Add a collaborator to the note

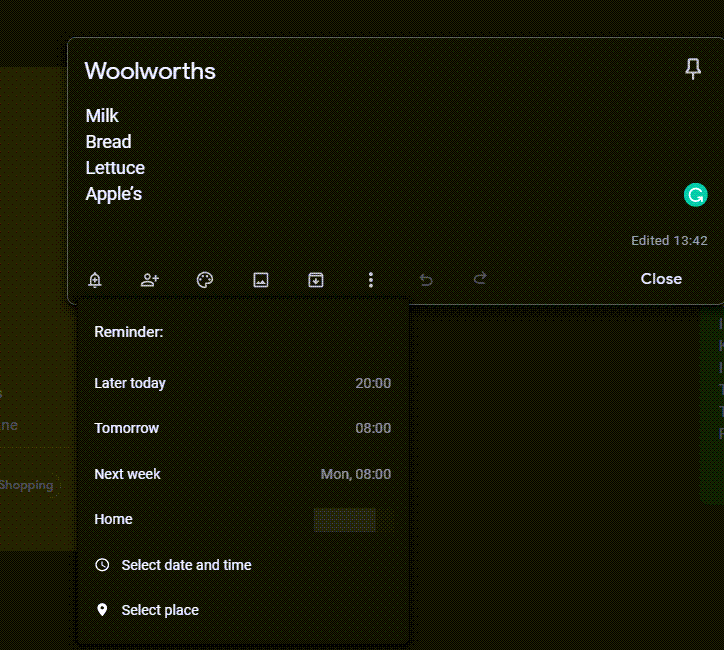150,280
